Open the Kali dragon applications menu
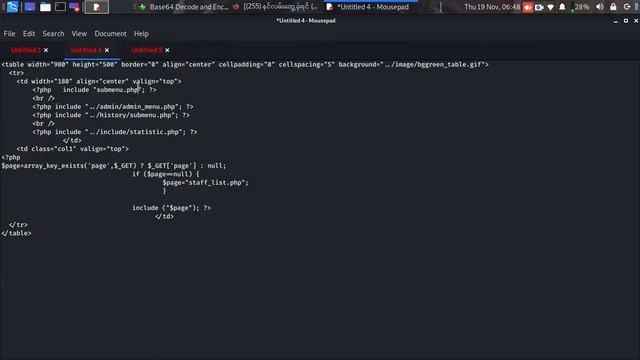640x360 pixels. click(12, 7)
